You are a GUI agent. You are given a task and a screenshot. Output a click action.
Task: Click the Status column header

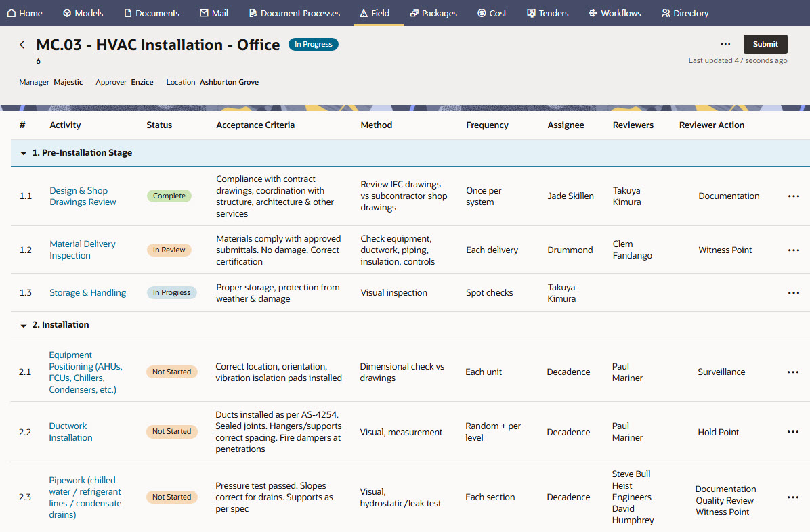159,125
